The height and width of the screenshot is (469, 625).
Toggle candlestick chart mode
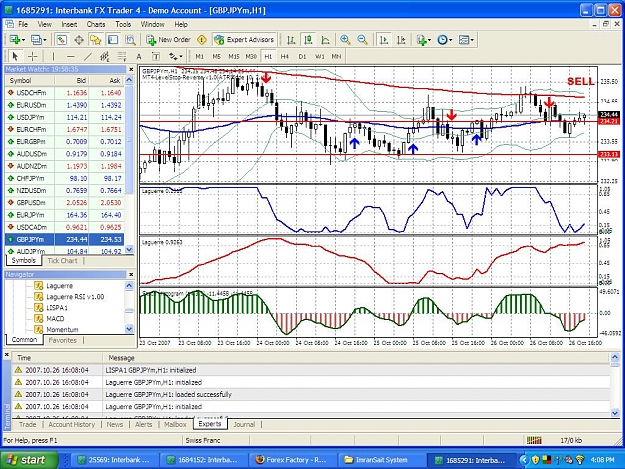point(308,40)
